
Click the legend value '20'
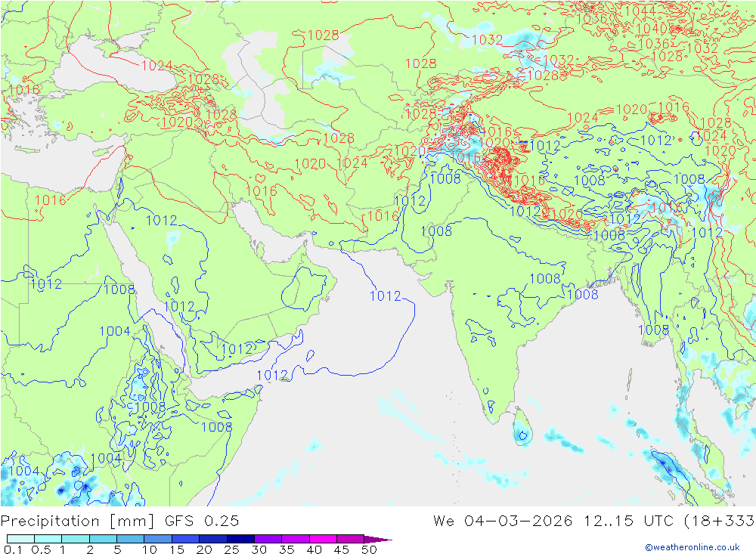tap(204, 549)
